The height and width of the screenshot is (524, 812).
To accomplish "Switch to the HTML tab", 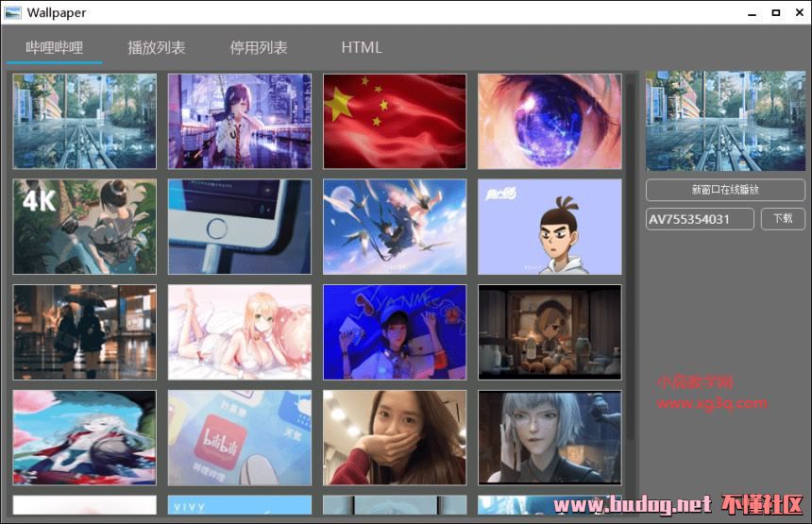I will [362, 47].
